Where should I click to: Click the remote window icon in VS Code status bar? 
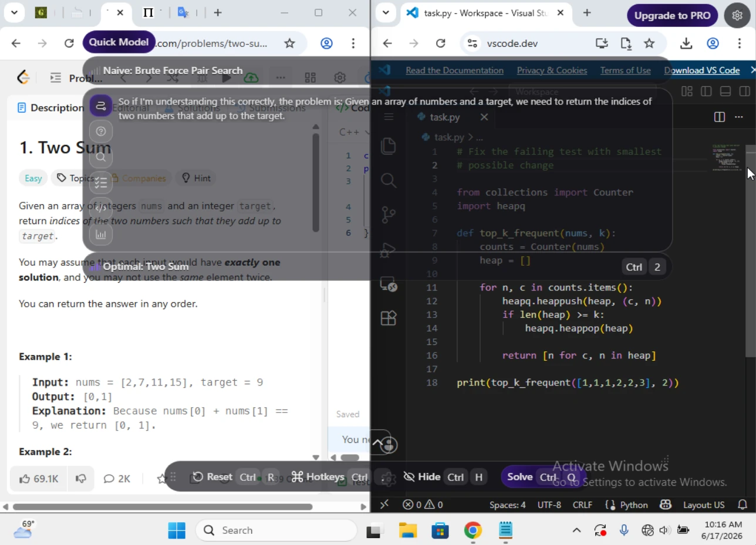(x=384, y=505)
